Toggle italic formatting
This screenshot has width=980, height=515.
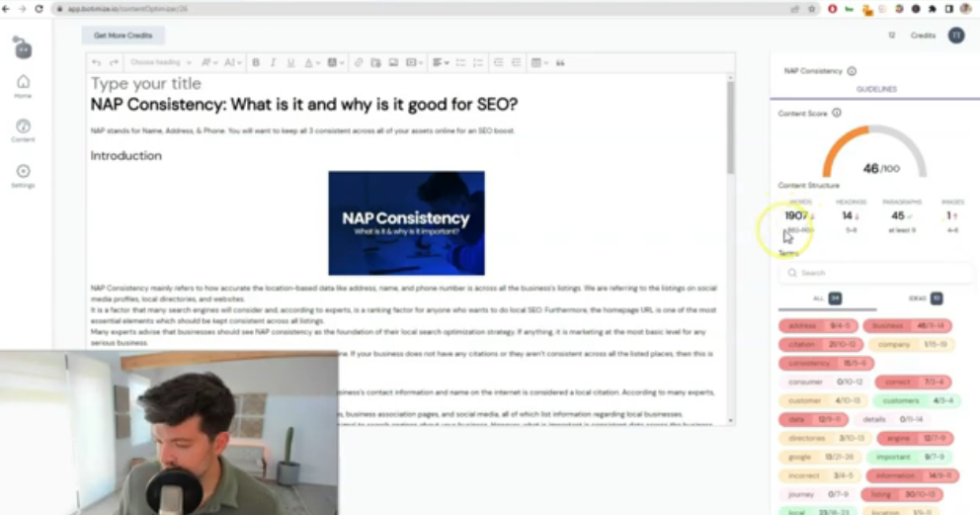(273, 62)
